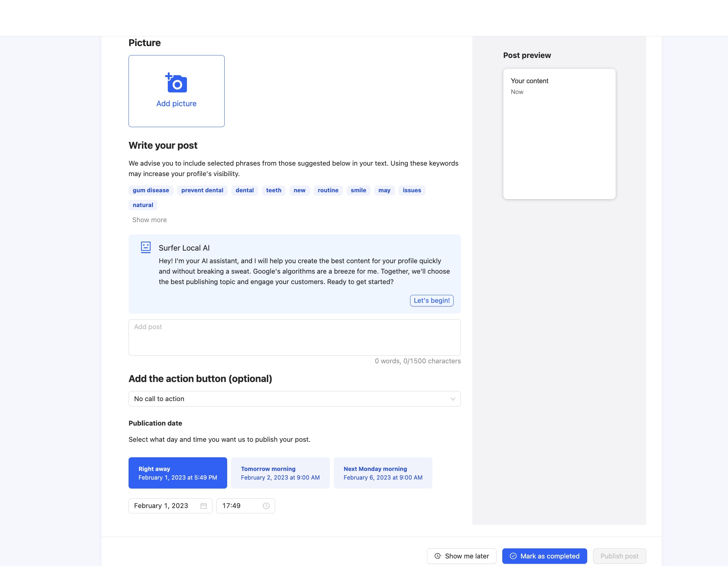Select Tomorrow morning publication option
Image resolution: width=728 pixels, height=566 pixels.
click(x=280, y=473)
